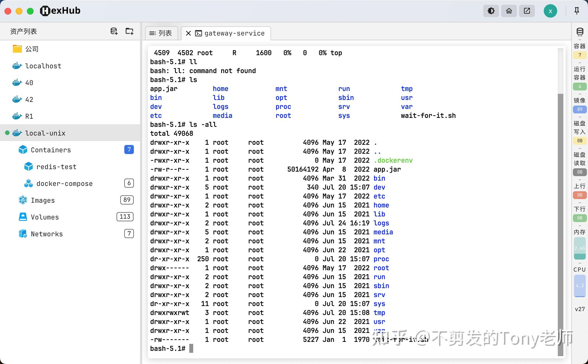
Task: Expand the docker-compose group
Action: click(64, 183)
